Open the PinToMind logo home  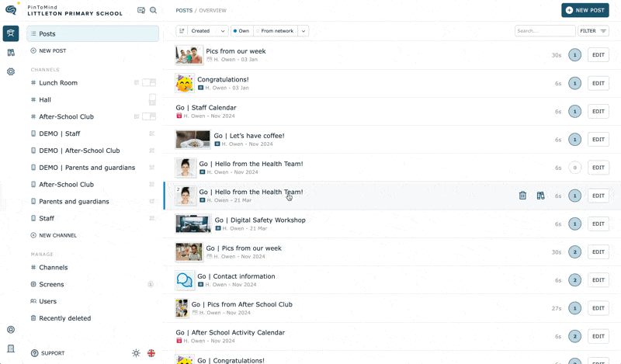[11, 10]
